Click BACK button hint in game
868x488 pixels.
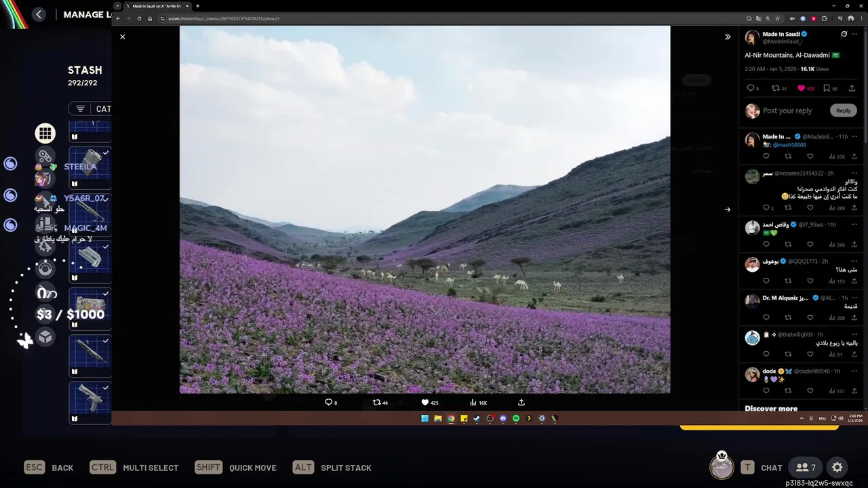pyautogui.click(x=49, y=468)
